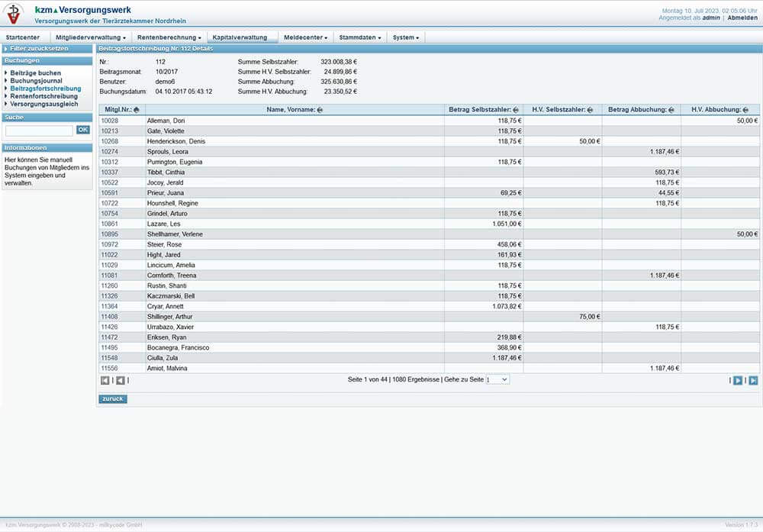Open Versorgungsausgleich sidebar link

pos(43,104)
